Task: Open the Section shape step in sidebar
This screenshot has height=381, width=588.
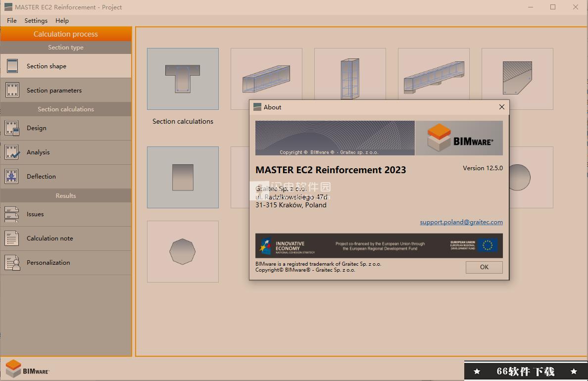Action: [x=66, y=66]
